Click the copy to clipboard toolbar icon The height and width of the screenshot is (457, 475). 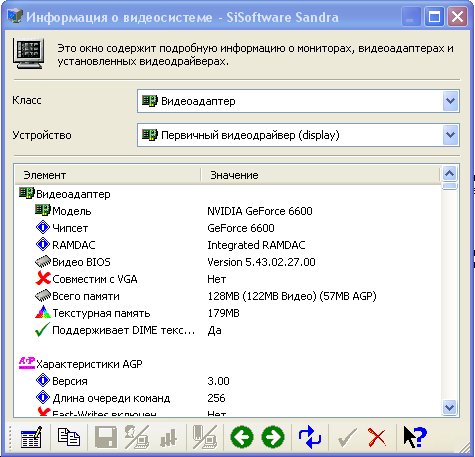coord(69,437)
